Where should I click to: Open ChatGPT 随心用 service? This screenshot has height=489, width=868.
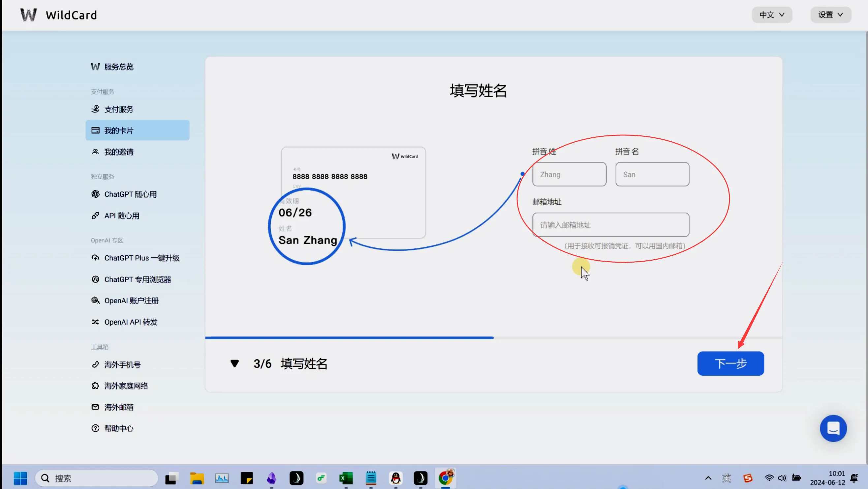[x=130, y=194]
